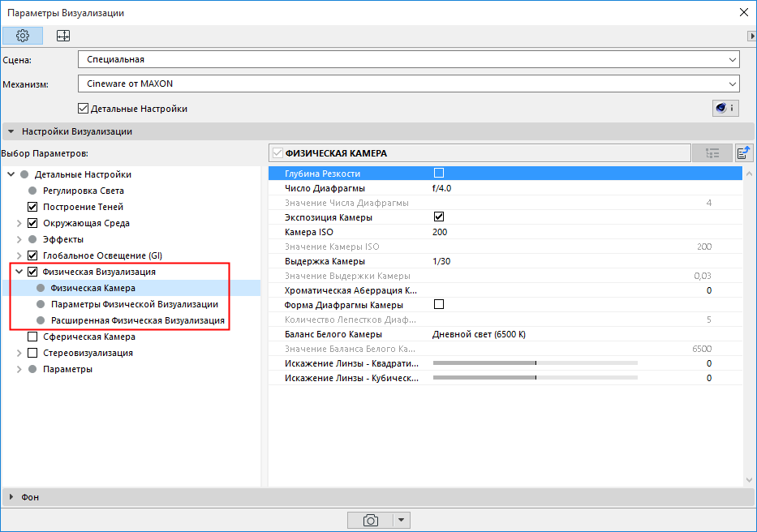757x532 pixels.
Task: Select Физическая Камера in the tree
Action: (92, 288)
